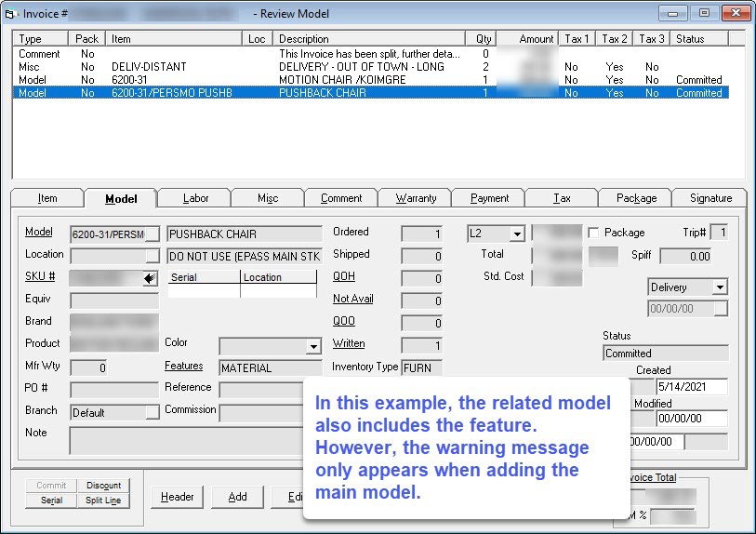This screenshot has width=756, height=534.
Task: Select the Warranty tab
Action: [x=416, y=198]
